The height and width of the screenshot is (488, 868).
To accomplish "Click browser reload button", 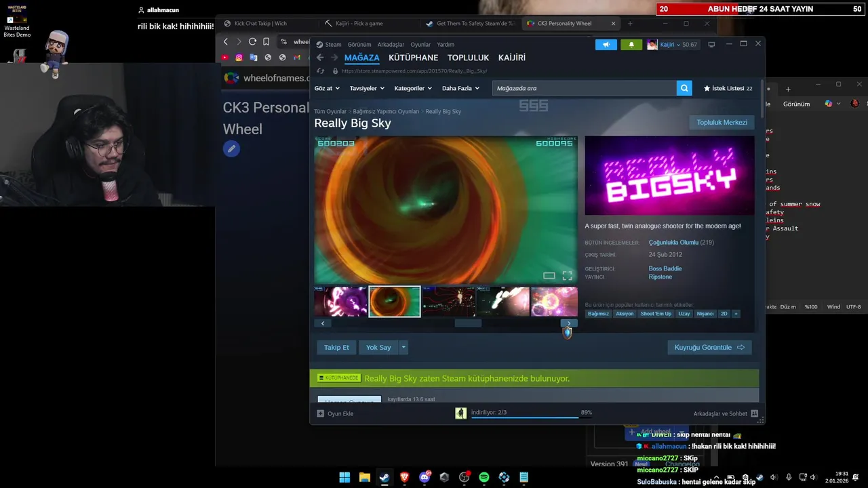I will pyautogui.click(x=252, y=41).
